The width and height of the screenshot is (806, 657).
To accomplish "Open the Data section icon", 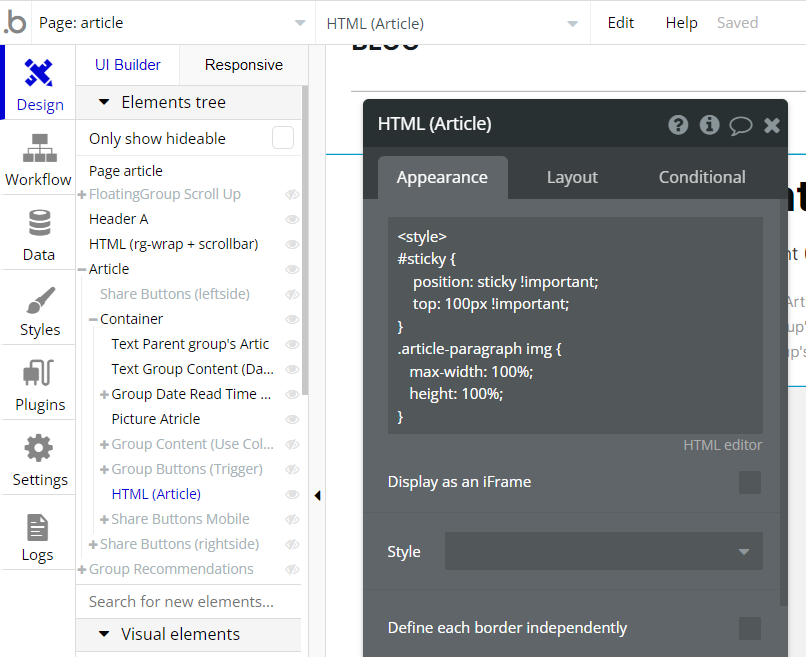I will point(39,223).
